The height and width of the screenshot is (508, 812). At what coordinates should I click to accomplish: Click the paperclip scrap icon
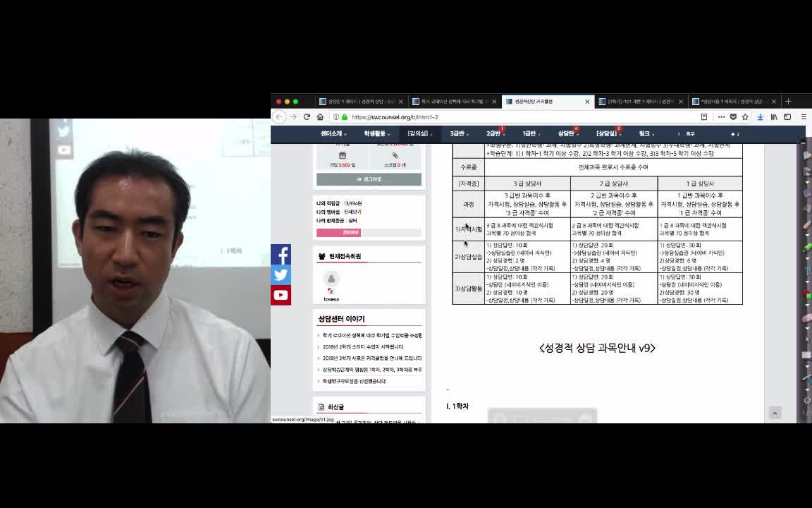[395, 155]
